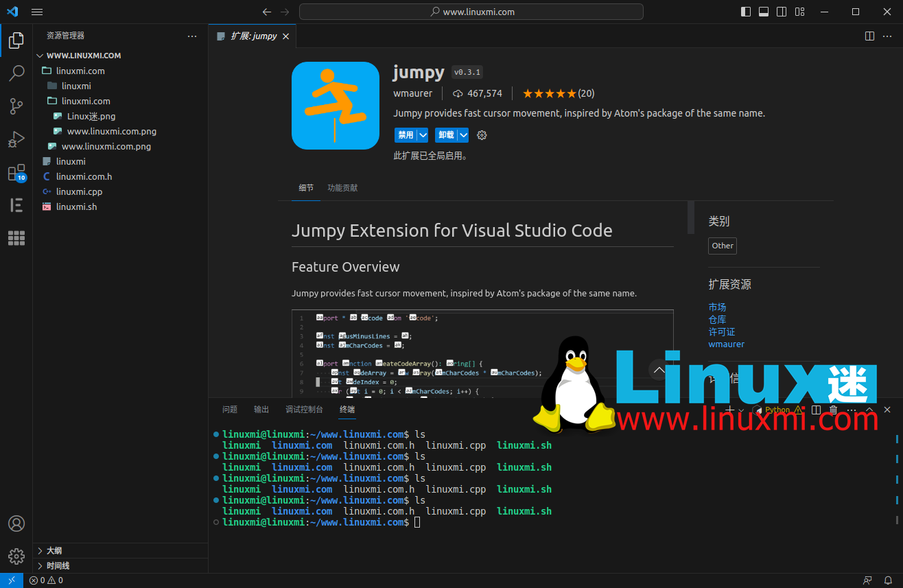Open the Accounts menu icon
Viewport: 903px width, 588px height.
pos(16,524)
